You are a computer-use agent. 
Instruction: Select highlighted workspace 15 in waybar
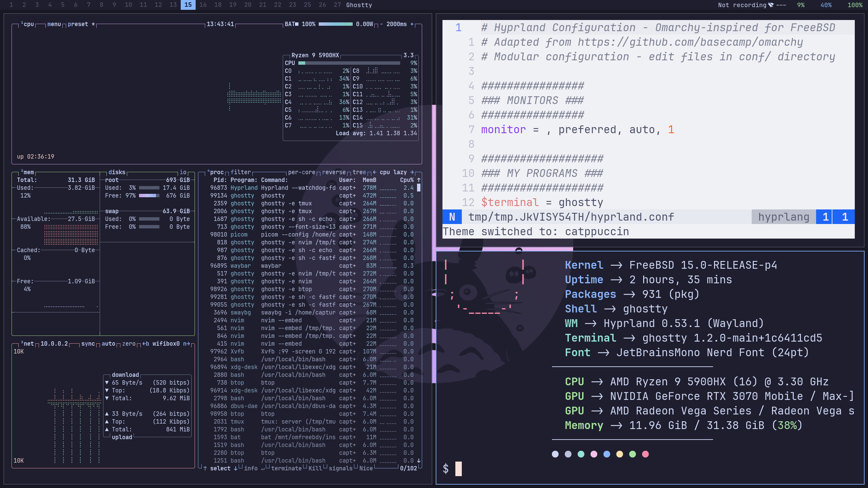pos(188,5)
